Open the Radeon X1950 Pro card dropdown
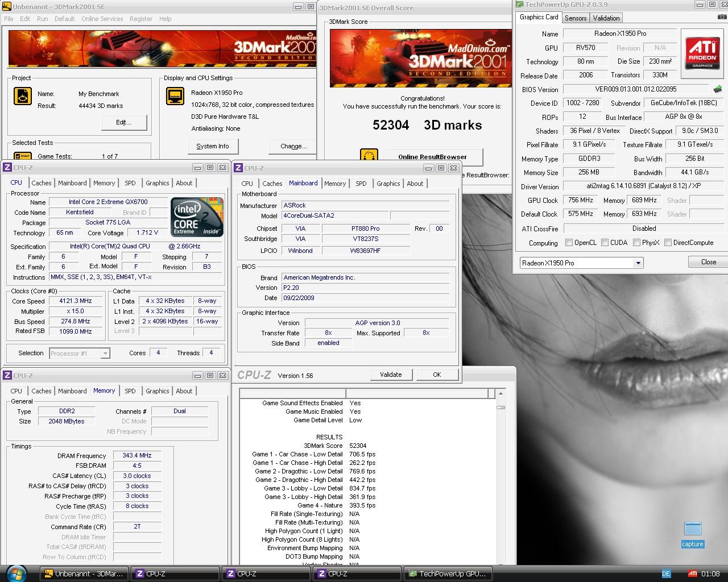 (x=638, y=263)
